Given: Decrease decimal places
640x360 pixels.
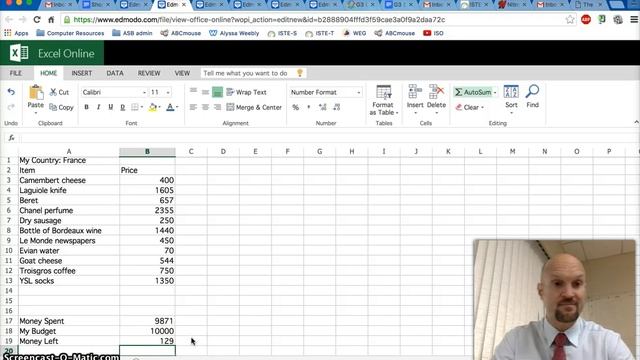Looking at the screenshot, I should pos(336,107).
